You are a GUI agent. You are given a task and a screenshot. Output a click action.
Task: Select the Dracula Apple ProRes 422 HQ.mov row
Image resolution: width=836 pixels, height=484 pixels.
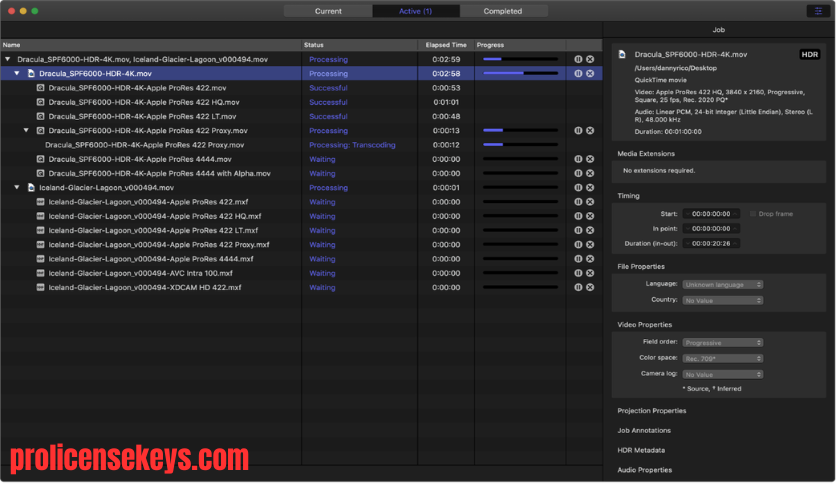(301, 102)
